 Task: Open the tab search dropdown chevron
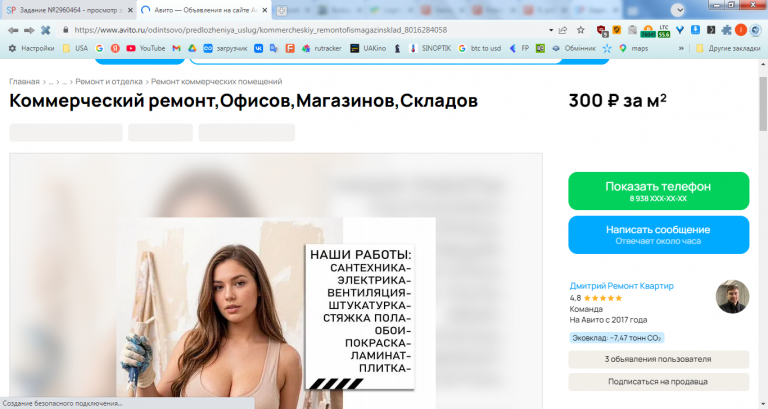click(x=678, y=10)
